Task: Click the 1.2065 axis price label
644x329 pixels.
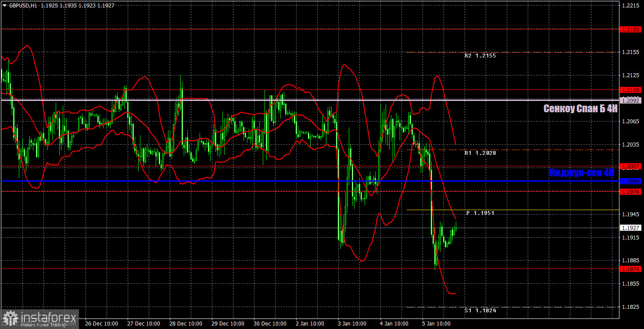Action: (x=630, y=121)
